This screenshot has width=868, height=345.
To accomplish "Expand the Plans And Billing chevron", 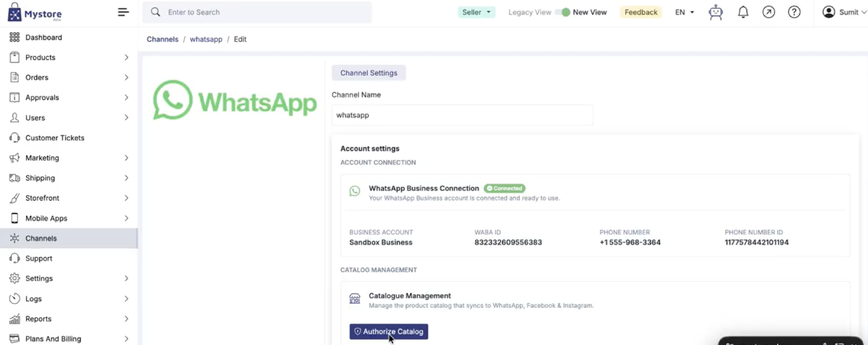I will point(126,339).
